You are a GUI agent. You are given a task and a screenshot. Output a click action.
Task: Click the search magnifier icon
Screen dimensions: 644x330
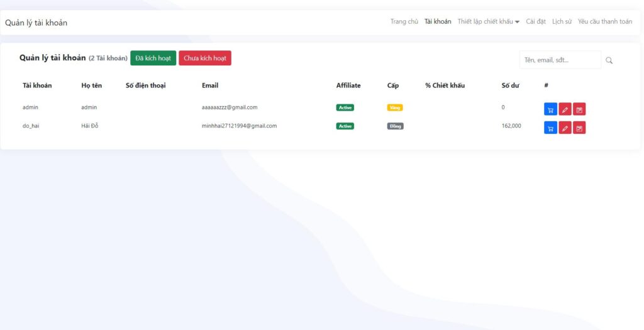[609, 60]
